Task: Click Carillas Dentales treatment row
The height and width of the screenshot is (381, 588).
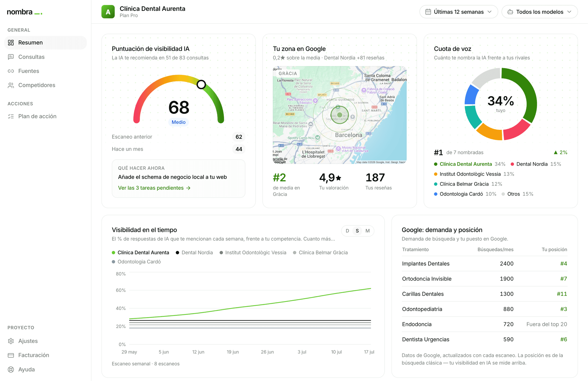Action: (485, 294)
